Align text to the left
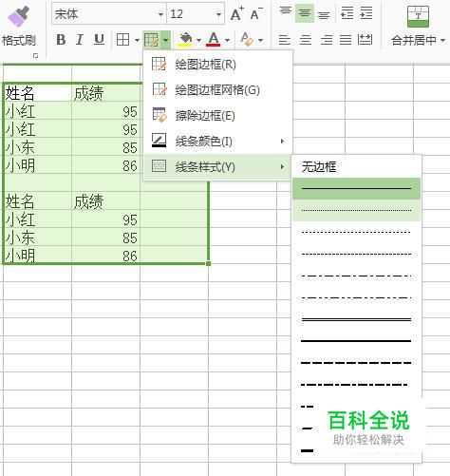450x476 pixels. click(285, 40)
